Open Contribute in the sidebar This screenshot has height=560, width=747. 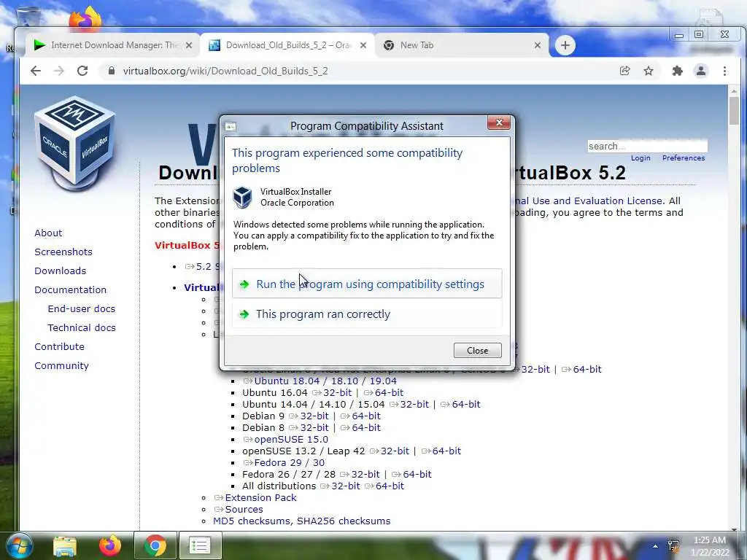[x=59, y=346]
